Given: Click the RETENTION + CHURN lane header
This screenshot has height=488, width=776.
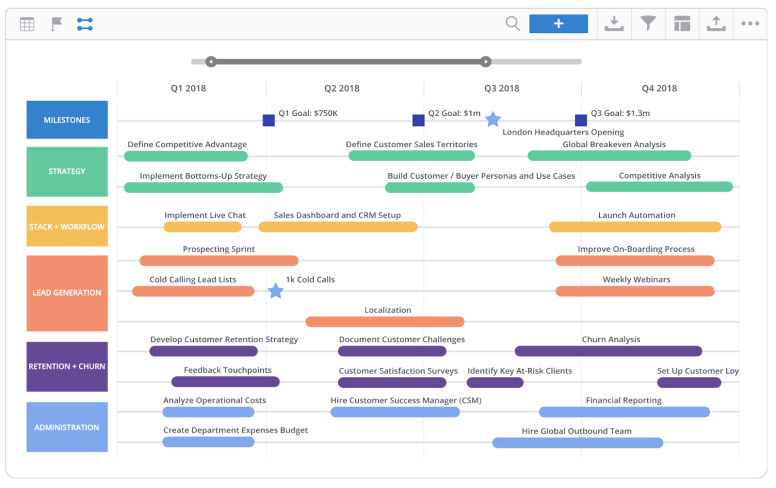Looking at the screenshot, I should [67, 366].
